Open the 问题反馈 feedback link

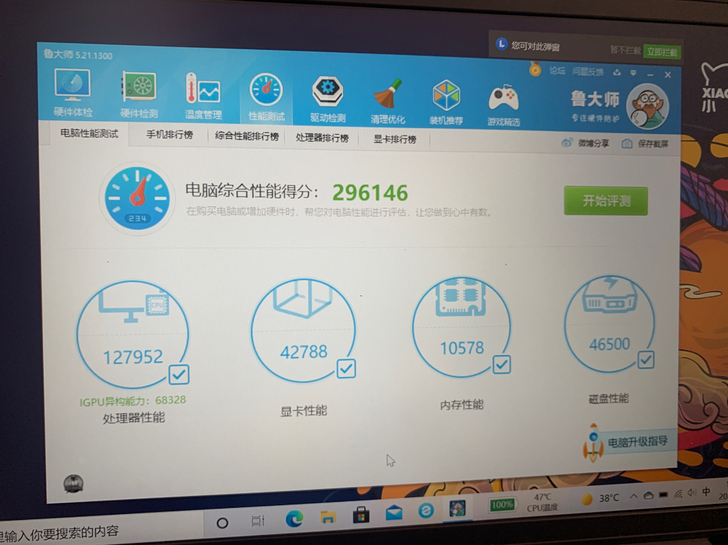pyautogui.click(x=588, y=71)
